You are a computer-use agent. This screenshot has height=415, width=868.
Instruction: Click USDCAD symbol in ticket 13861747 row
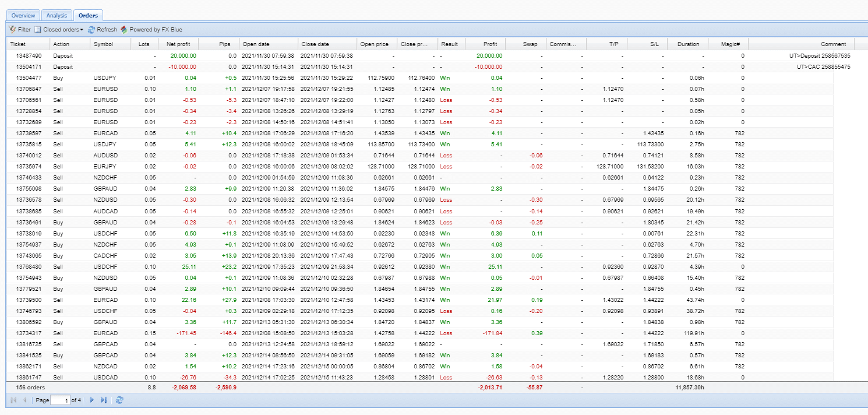click(x=105, y=377)
